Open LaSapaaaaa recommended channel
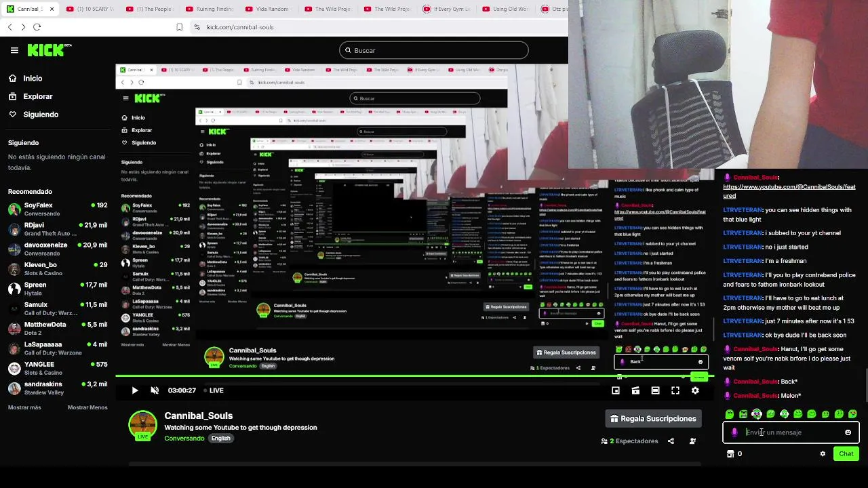The height and width of the screenshot is (488, 868). 58,348
